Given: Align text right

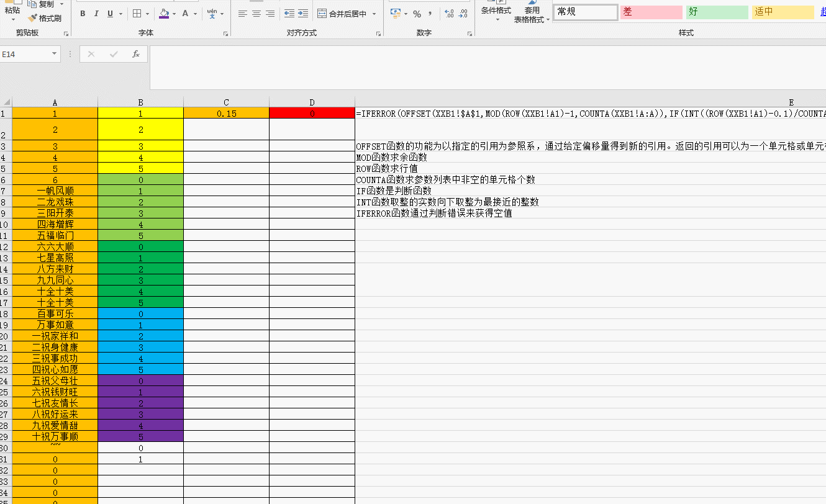Looking at the screenshot, I should 270,14.
